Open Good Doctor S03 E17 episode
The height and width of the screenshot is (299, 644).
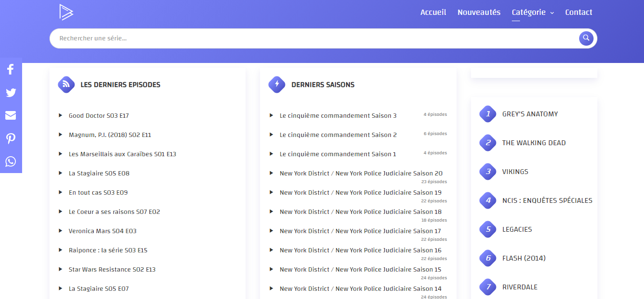point(99,116)
